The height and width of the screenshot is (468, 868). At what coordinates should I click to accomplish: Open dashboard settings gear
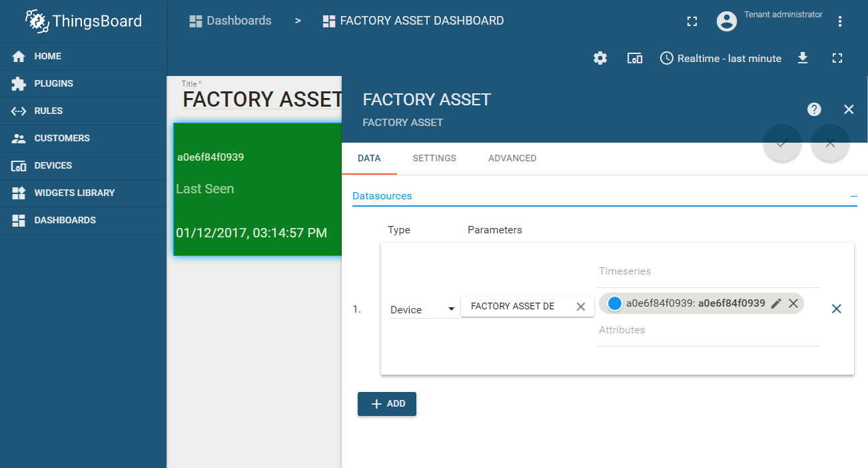click(x=600, y=58)
